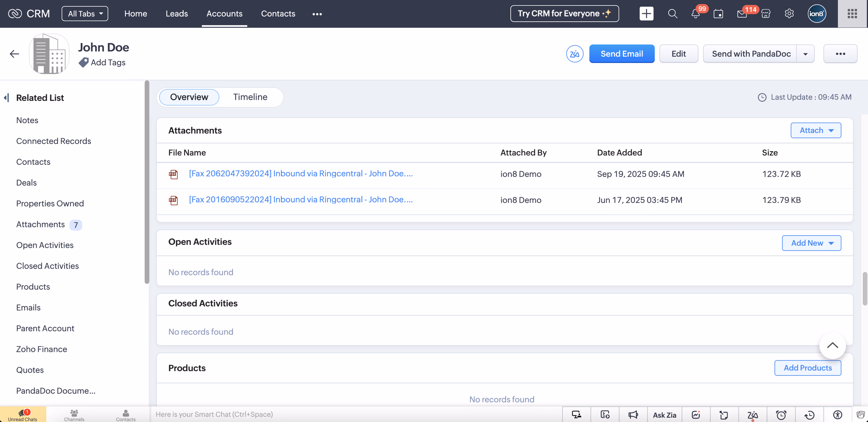Click the Send Email button
868x422 pixels.
click(x=622, y=54)
